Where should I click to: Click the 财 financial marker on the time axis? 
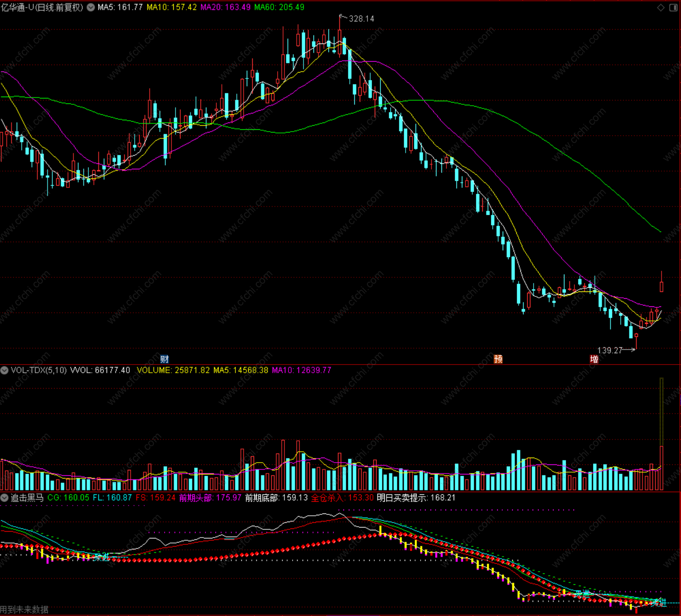point(164,359)
